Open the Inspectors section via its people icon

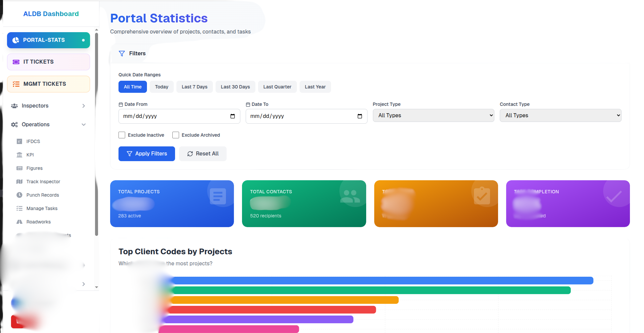(14, 106)
